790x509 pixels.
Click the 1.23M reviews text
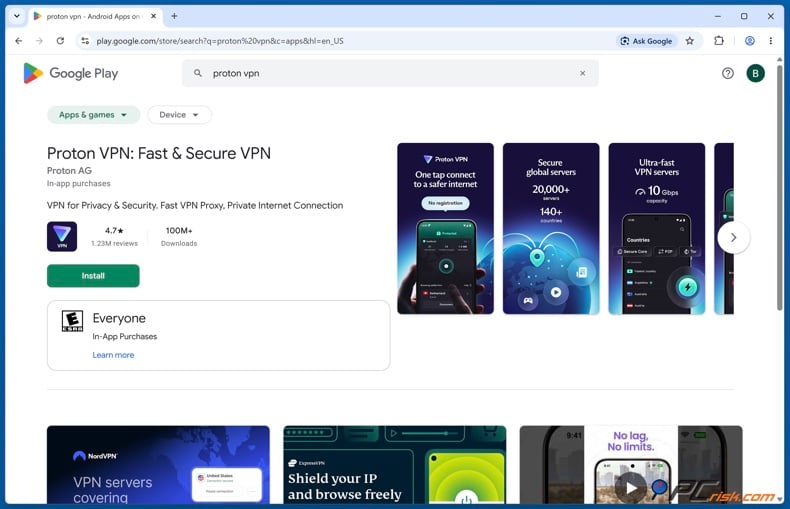(x=114, y=243)
